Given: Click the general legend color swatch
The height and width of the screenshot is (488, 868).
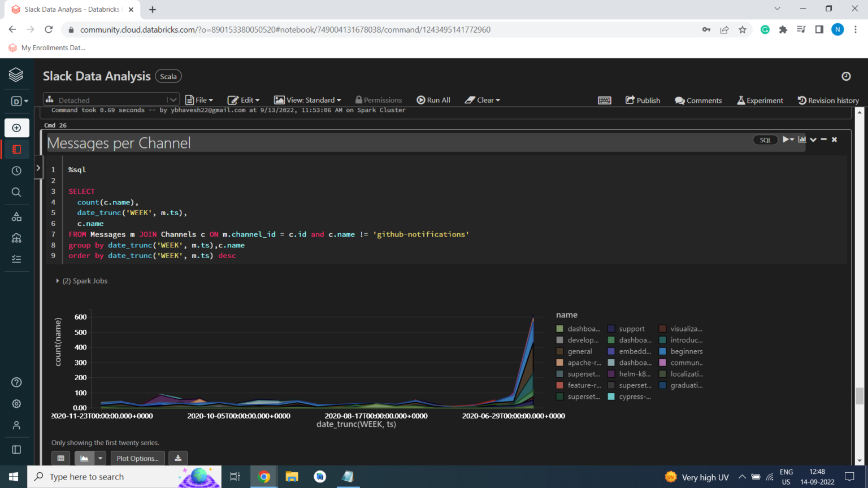Looking at the screenshot, I should (x=559, y=351).
